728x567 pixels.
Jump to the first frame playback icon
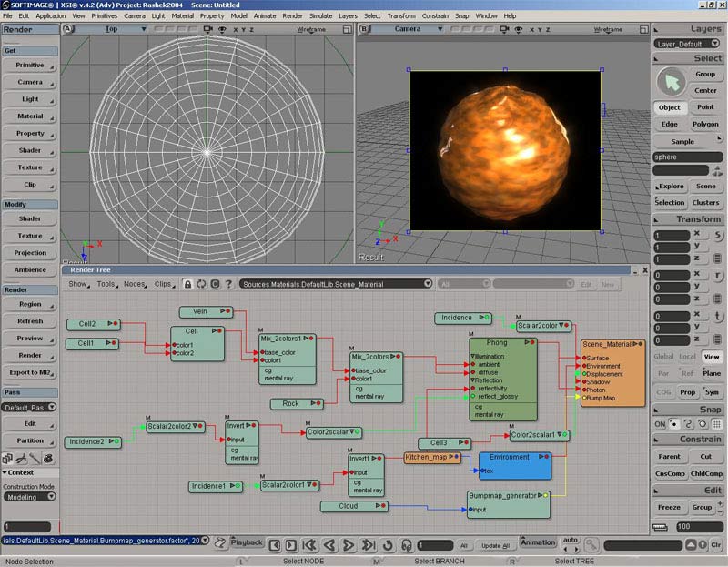[309, 545]
